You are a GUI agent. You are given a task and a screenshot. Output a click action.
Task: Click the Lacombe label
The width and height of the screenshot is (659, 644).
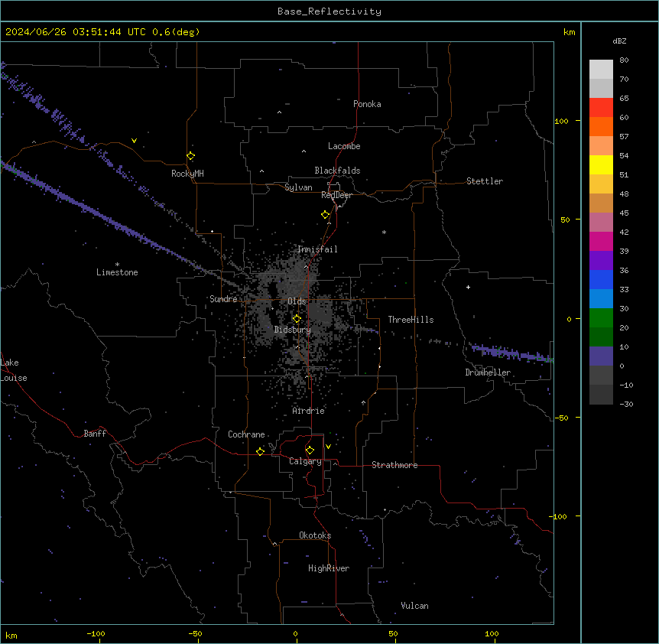click(344, 146)
